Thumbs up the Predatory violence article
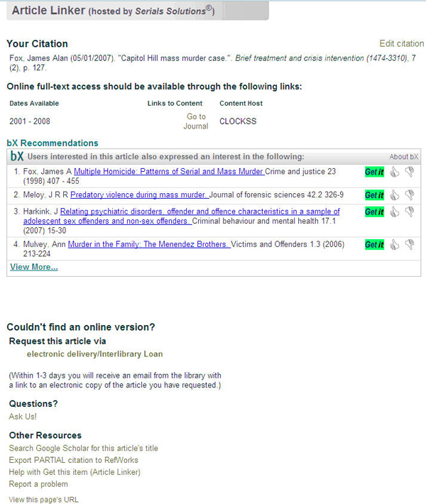This screenshot has width=426, height=504. [395, 195]
